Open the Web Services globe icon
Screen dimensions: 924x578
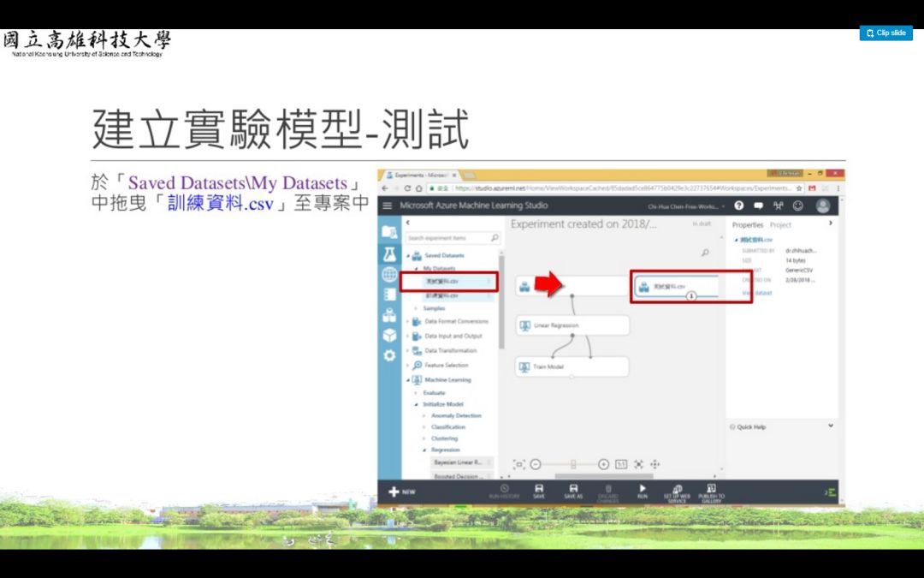[389, 274]
